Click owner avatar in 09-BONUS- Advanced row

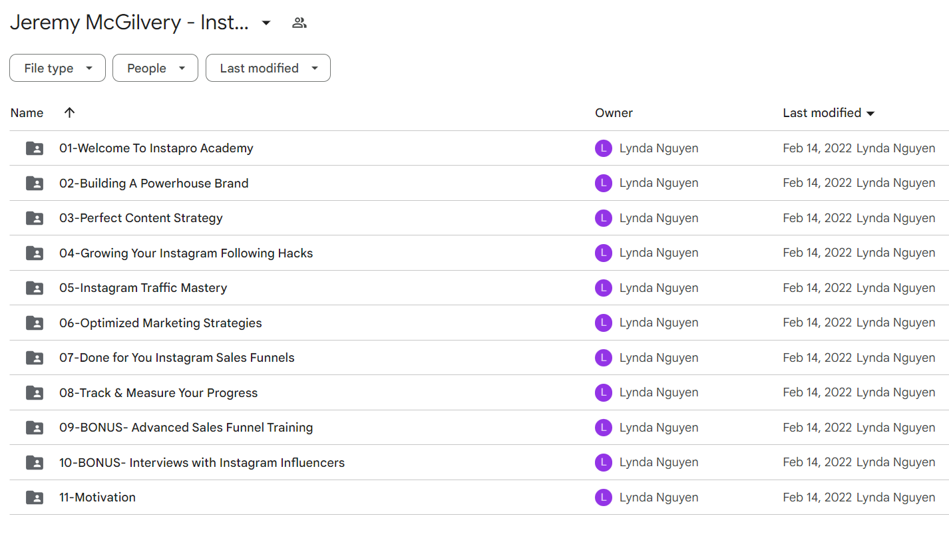pyautogui.click(x=604, y=428)
